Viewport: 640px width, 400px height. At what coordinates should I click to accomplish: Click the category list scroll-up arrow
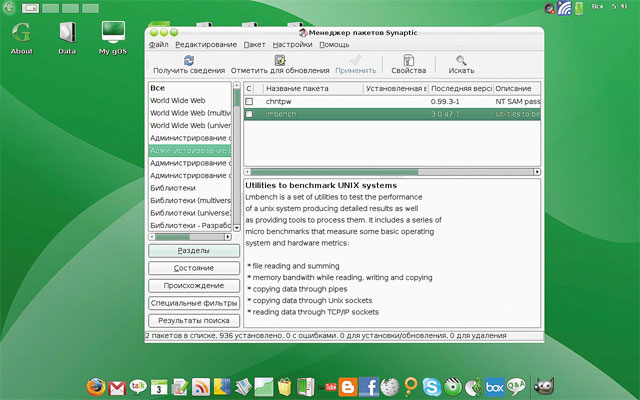click(237, 86)
